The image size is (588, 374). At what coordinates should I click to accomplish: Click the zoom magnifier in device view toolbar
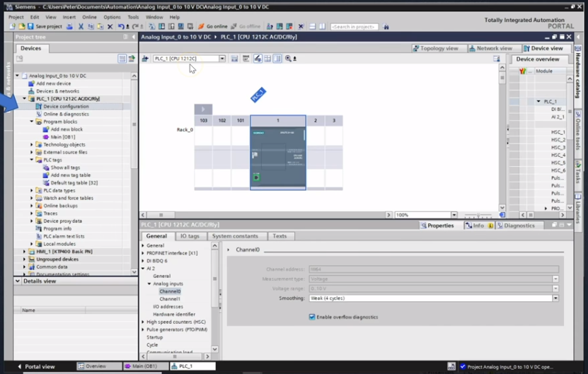pyautogui.click(x=288, y=59)
